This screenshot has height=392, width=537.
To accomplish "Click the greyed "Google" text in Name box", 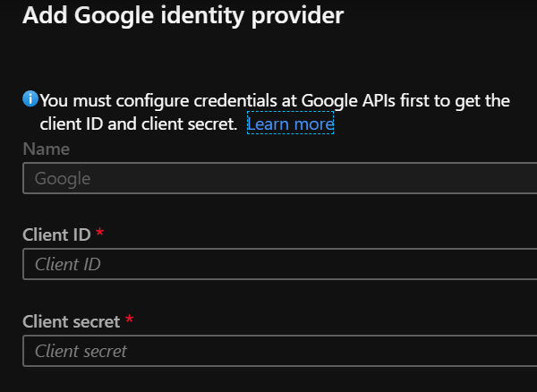I will pos(63,179).
